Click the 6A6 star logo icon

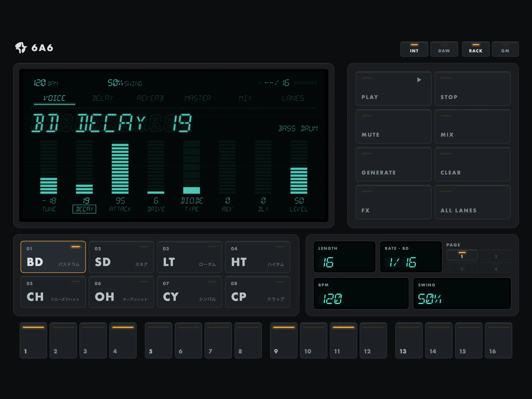(x=21, y=48)
